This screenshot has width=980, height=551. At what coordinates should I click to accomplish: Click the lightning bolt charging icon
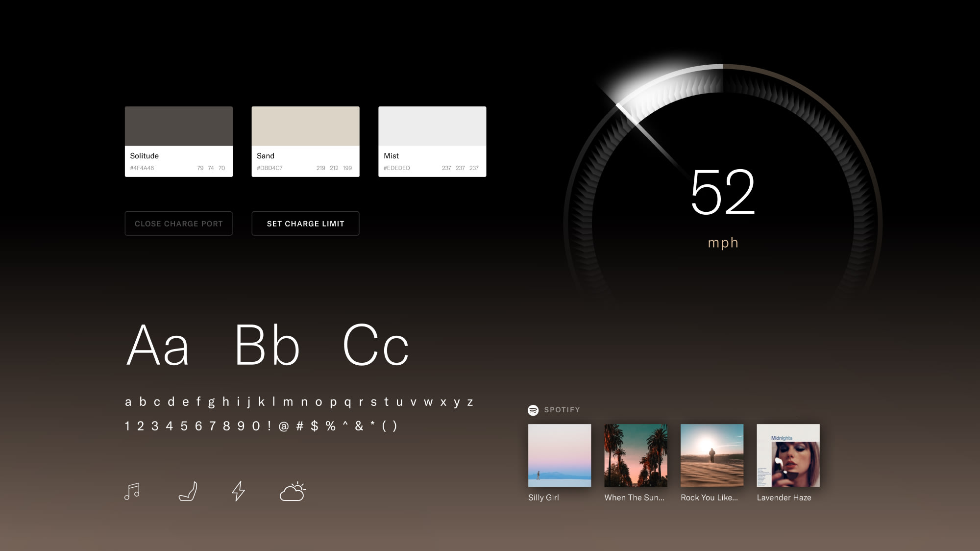coord(238,491)
